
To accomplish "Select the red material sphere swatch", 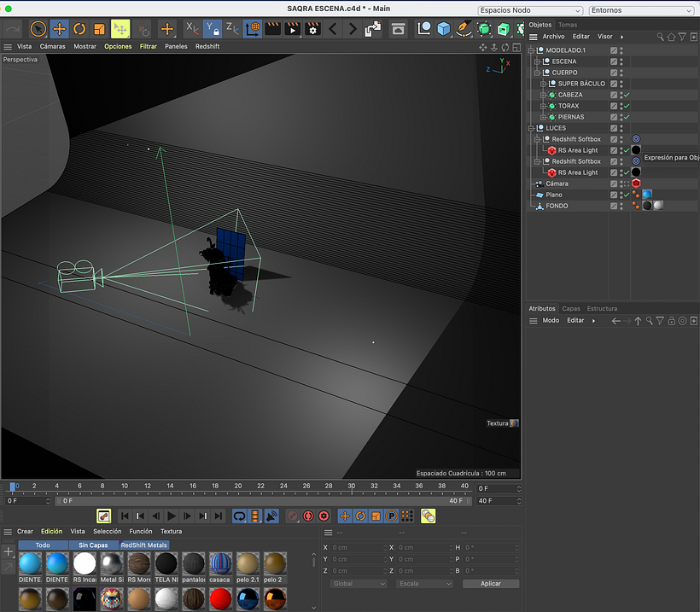I will [220, 598].
